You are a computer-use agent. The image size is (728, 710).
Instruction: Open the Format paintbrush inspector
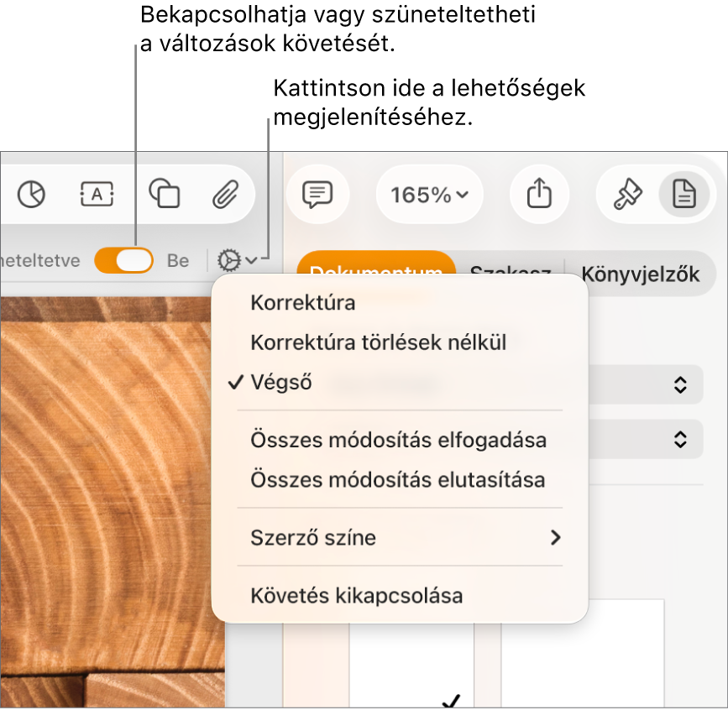(x=628, y=194)
